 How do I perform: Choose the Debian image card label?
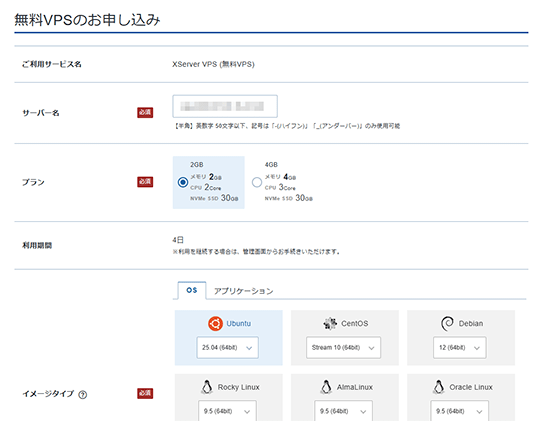pyautogui.click(x=471, y=323)
